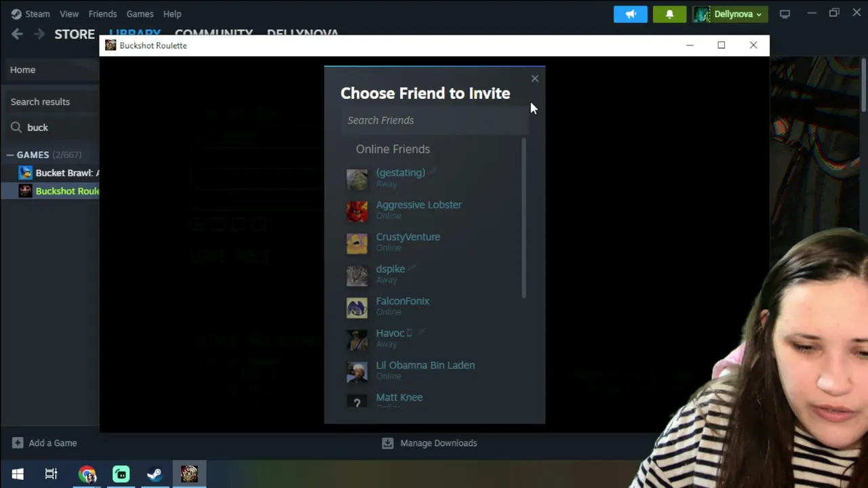Go to the STORE tab
The height and width of the screenshot is (488, 868).
click(75, 34)
